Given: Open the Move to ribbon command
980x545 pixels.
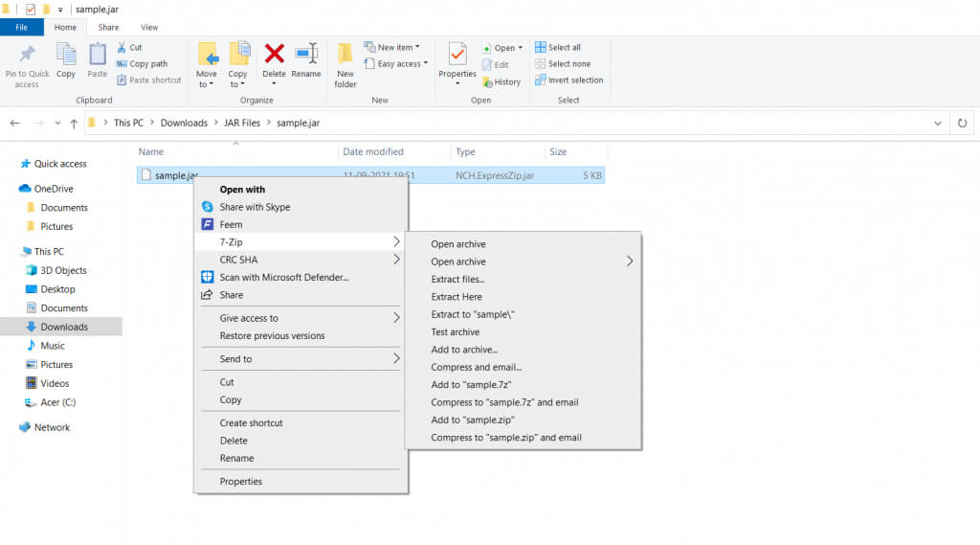Looking at the screenshot, I should point(207,65).
